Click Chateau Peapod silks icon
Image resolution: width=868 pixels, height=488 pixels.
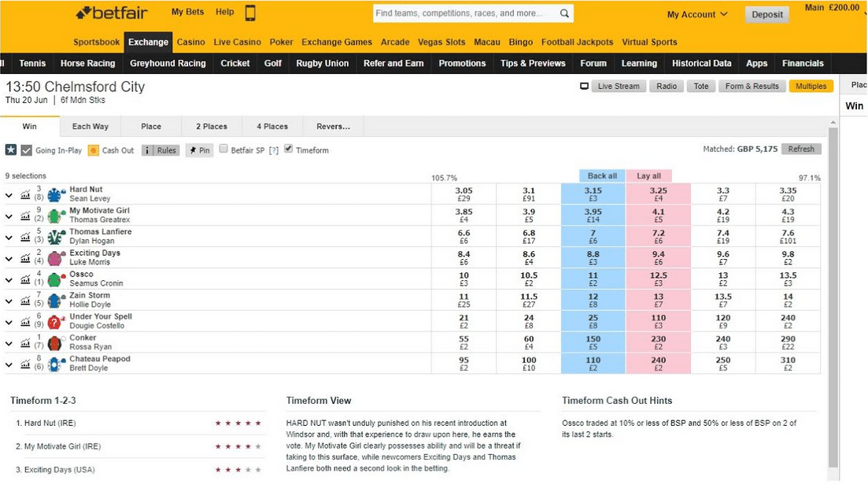click(x=55, y=364)
